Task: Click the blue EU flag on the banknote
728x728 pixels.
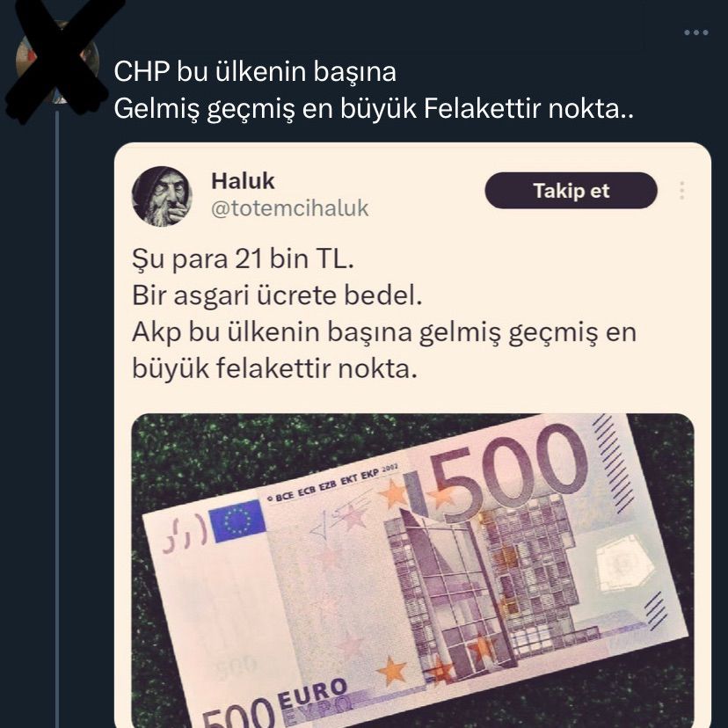Action: (237, 521)
